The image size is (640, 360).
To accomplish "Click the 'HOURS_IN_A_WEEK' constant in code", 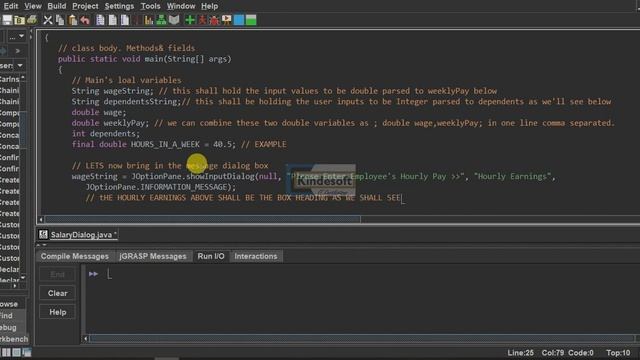I will (x=165, y=144).
